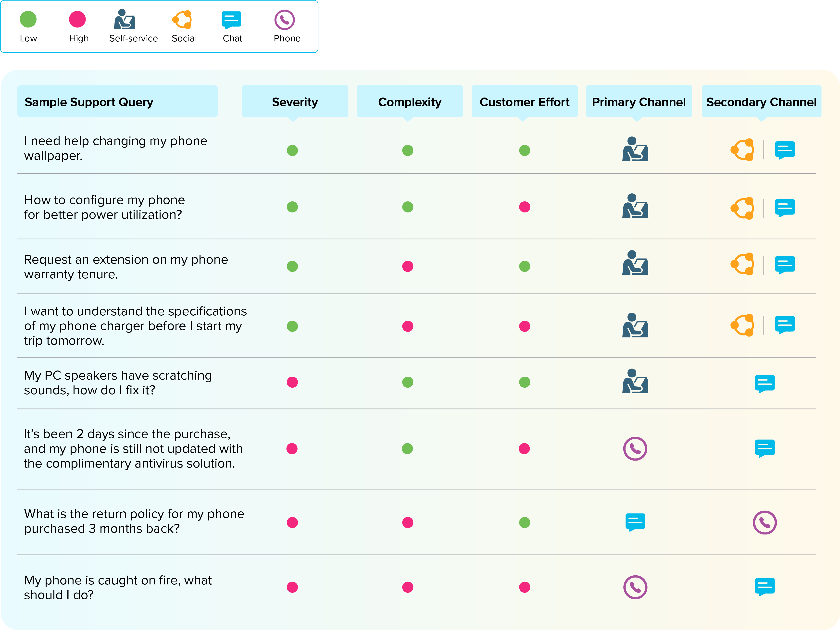Viewport: 840px width, 630px height.
Task: Click the Secondary Channel column header
Action: tap(761, 101)
